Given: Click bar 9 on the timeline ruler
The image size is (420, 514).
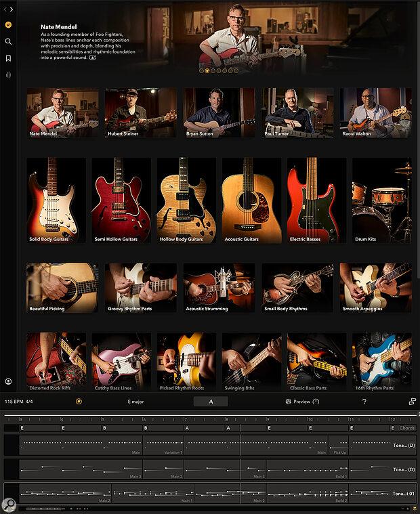Looking at the screenshot, I should [x=267, y=419].
